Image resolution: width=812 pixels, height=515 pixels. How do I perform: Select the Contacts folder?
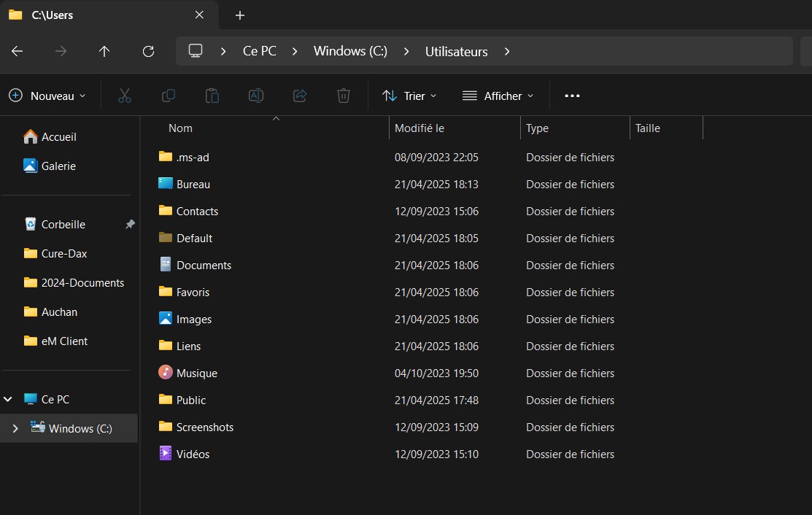point(197,211)
